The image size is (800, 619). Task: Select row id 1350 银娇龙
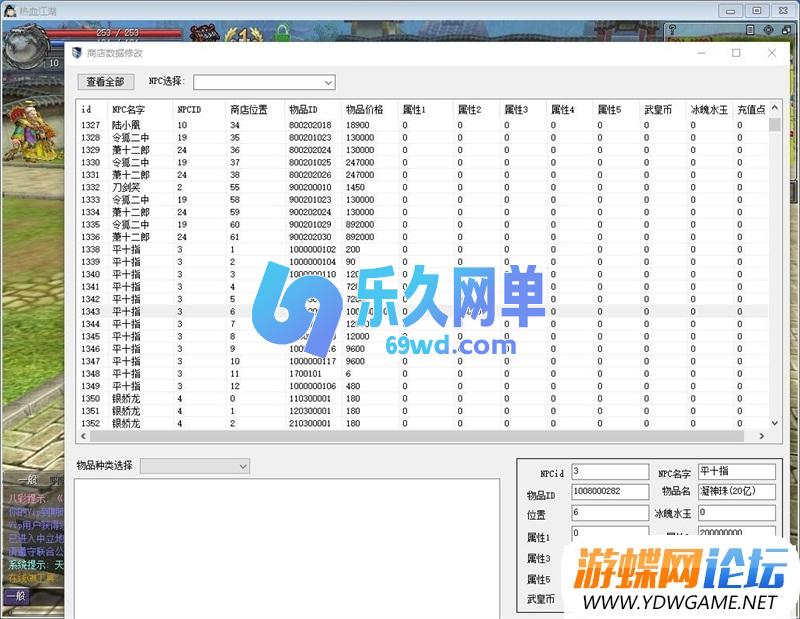[423, 399]
